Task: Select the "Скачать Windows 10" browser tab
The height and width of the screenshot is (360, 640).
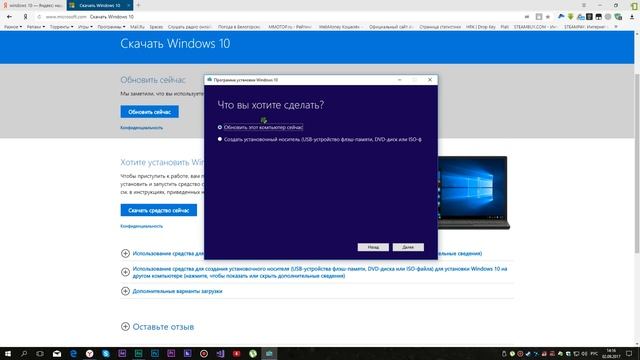Action: [x=100, y=5]
